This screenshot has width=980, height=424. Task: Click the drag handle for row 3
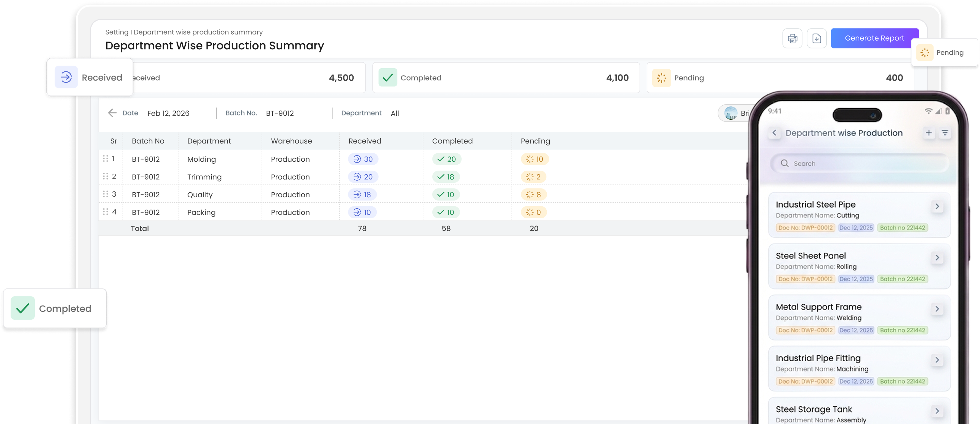(x=105, y=194)
